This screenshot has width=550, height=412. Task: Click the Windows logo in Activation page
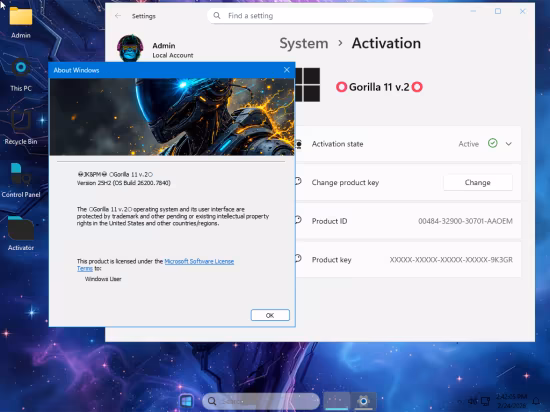click(308, 85)
